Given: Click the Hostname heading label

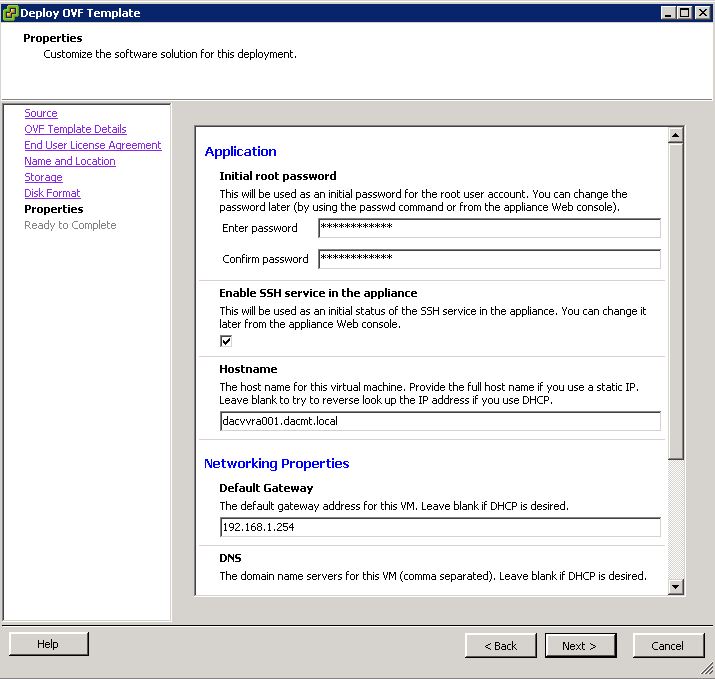Looking at the screenshot, I should point(248,369).
